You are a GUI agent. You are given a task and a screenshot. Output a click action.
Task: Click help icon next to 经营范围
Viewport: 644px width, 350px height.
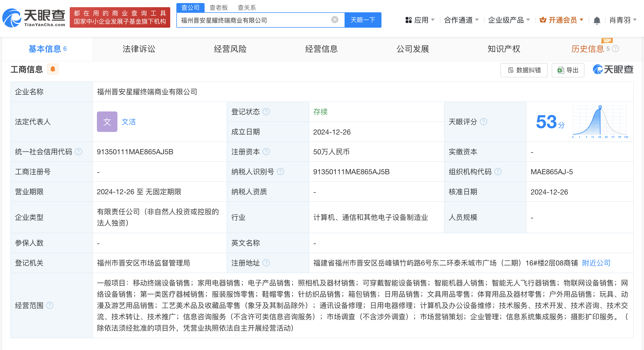pyautogui.click(x=49, y=305)
